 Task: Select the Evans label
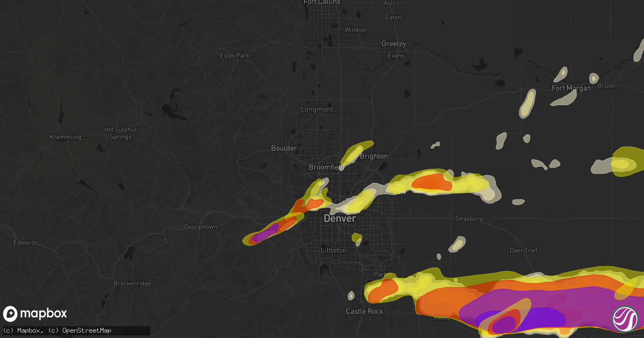pos(396,55)
